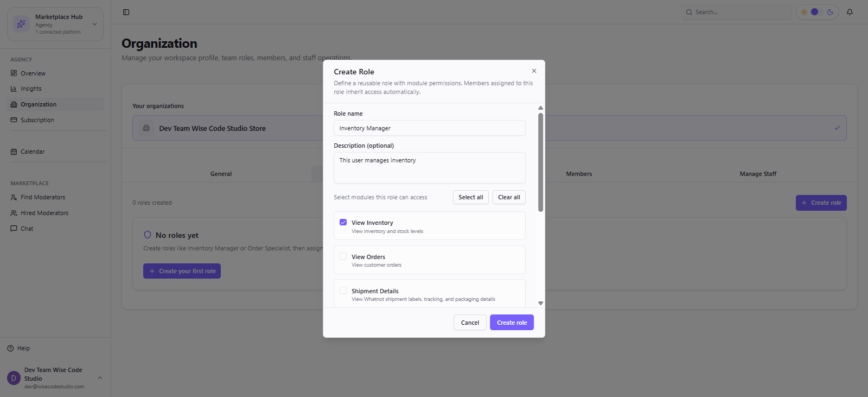Click Cancel in Create Role dialog
868x397 pixels.
470,323
